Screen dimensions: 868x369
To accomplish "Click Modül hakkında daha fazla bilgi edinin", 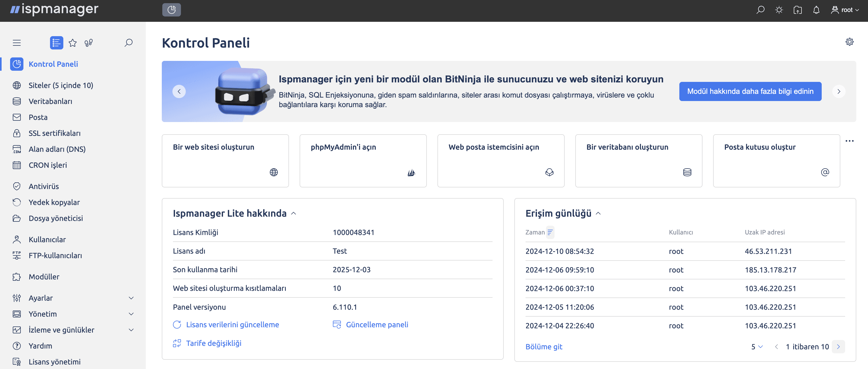I will coord(750,91).
